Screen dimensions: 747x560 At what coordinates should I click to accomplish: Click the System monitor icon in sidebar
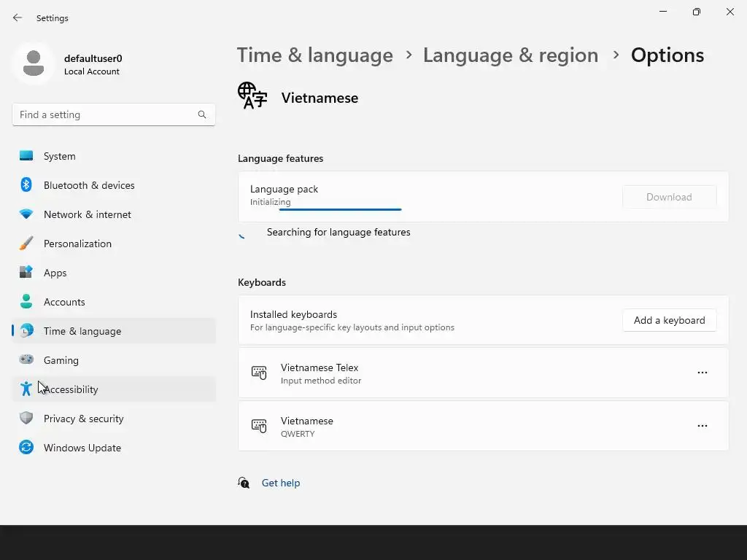[26, 156]
